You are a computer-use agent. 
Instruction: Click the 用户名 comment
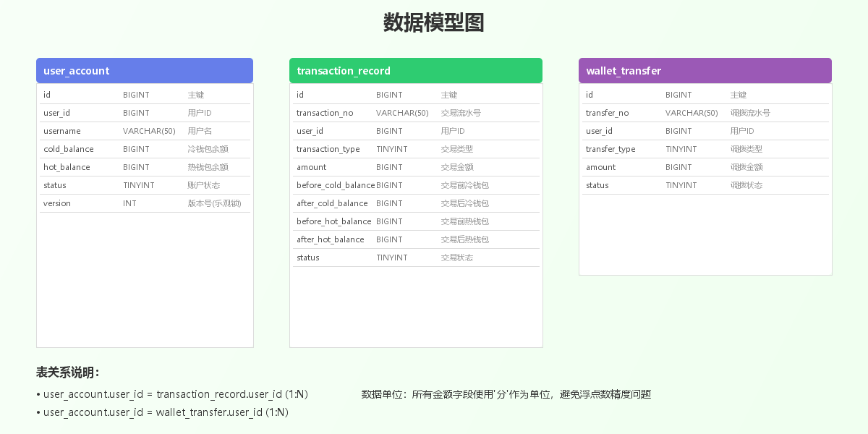pos(200,131)
